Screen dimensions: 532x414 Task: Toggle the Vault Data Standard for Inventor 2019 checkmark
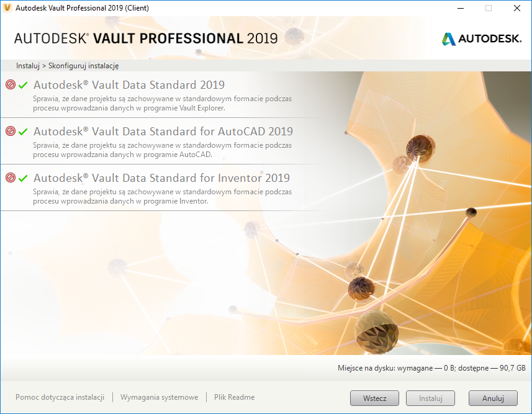tap(24, 178)
